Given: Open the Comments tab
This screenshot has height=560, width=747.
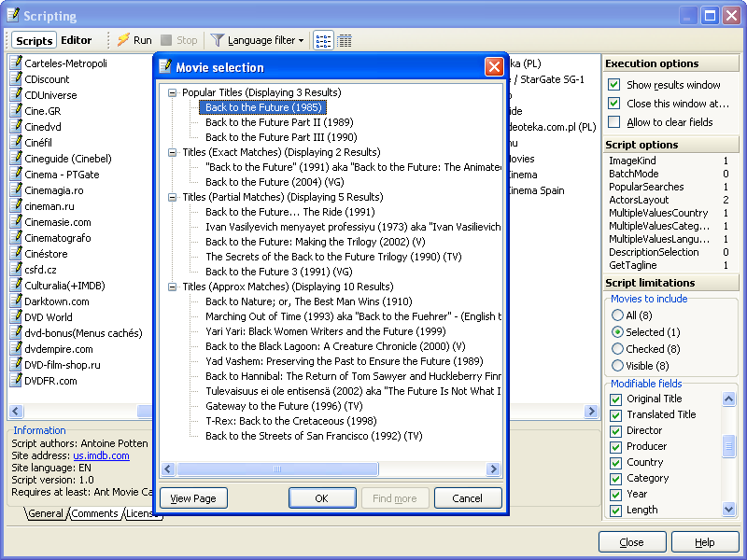Looking at the screenshot, I should pos(95,513).
